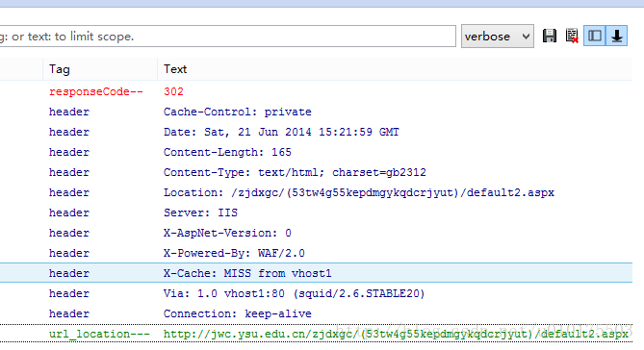
Task: Select the Content-Length: 165 row
Action: (x=317, y=152)
